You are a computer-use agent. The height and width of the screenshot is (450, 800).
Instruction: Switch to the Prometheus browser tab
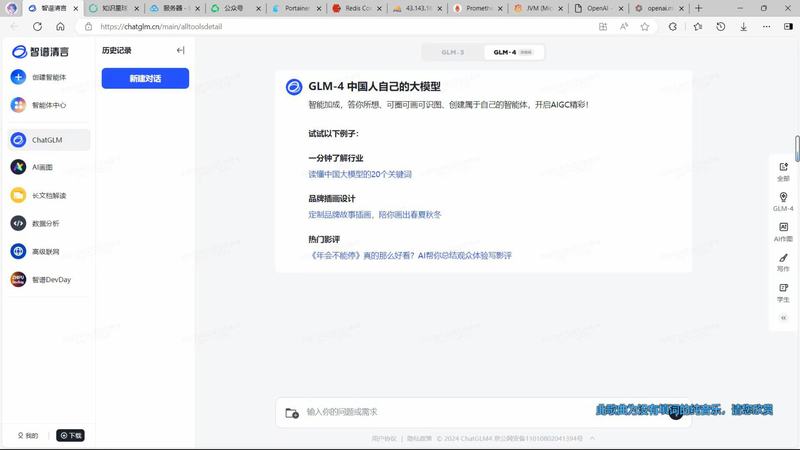pos(478,8)
